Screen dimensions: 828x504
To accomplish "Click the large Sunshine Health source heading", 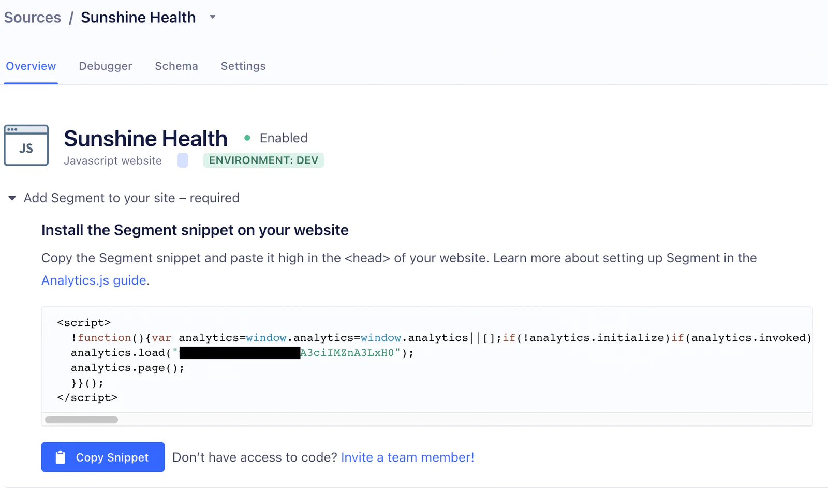I will pos(145,139).
